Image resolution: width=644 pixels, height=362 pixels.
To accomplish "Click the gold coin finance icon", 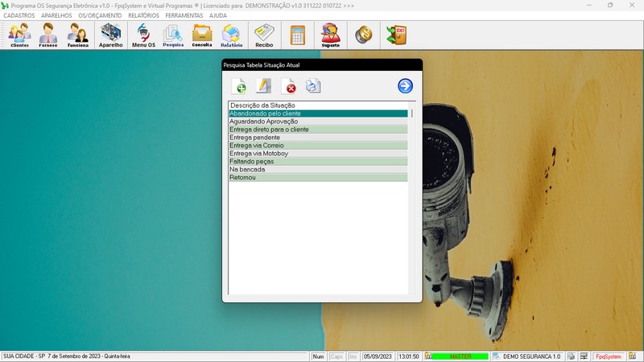I will pyautogui.click(x=364, y=35).
